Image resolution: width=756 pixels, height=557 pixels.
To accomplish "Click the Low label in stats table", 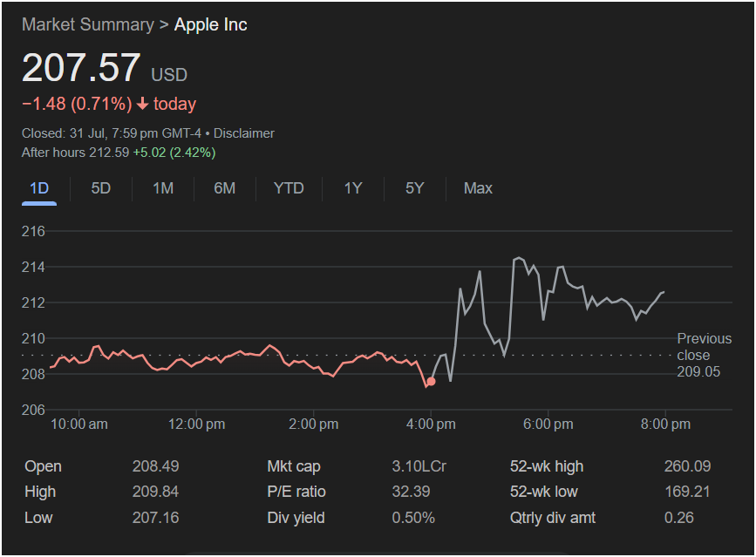I will click(x=38, y=518).
